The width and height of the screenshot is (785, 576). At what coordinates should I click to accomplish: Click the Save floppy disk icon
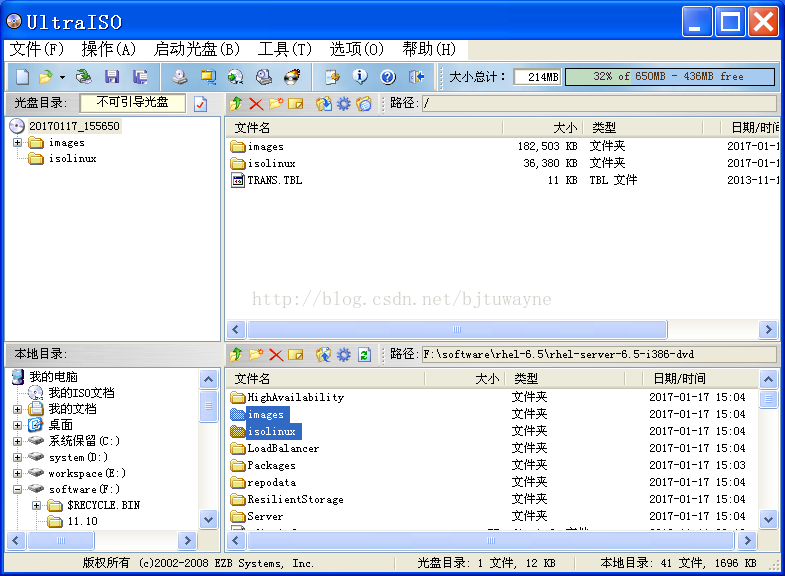[112, 77]
